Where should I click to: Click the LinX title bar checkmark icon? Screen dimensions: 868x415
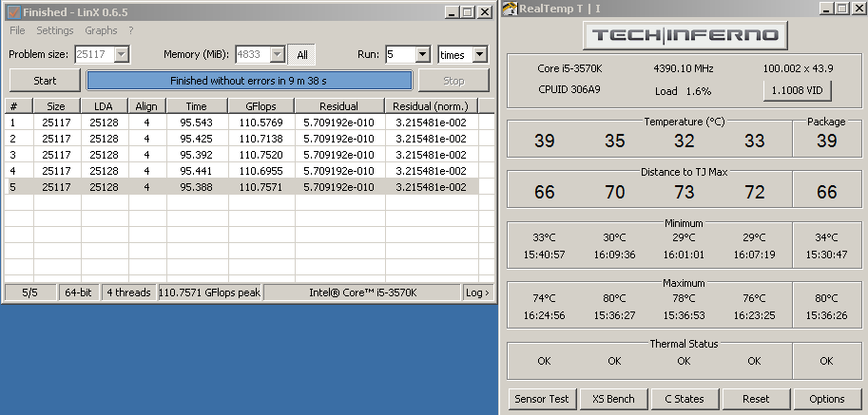click(x=14, y=11)
